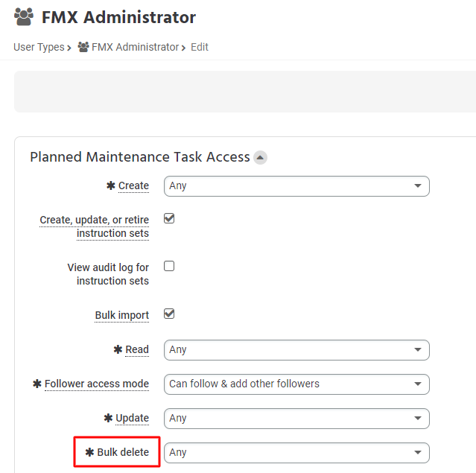
Task: Click the chevron after User Types breadcrumb
Action: 69,48
